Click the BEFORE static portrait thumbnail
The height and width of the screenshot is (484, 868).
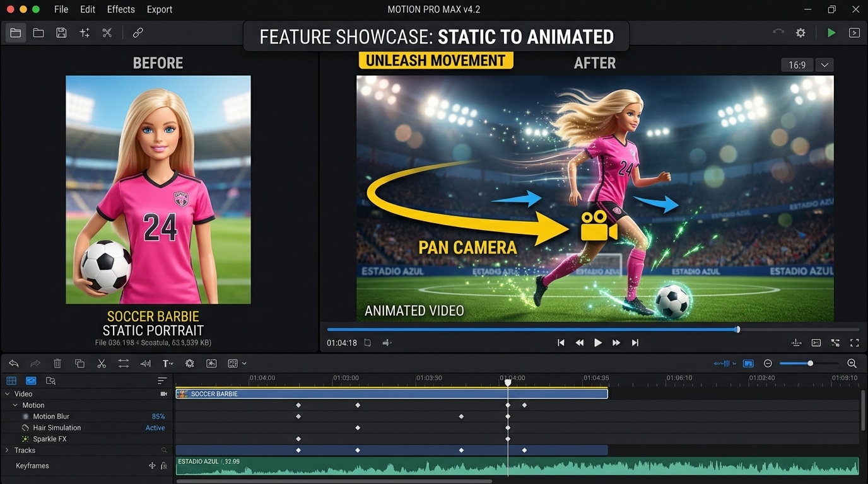[158, 190]
